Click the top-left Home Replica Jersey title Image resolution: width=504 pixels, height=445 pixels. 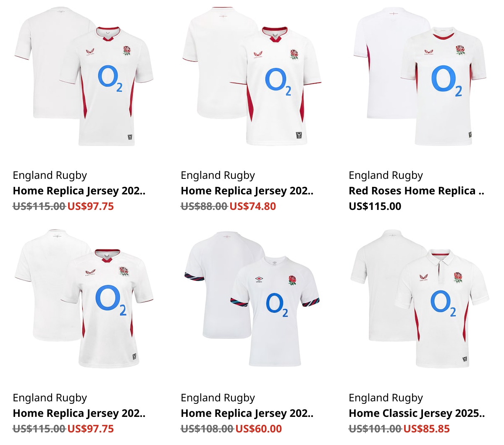tap(79, 191)
